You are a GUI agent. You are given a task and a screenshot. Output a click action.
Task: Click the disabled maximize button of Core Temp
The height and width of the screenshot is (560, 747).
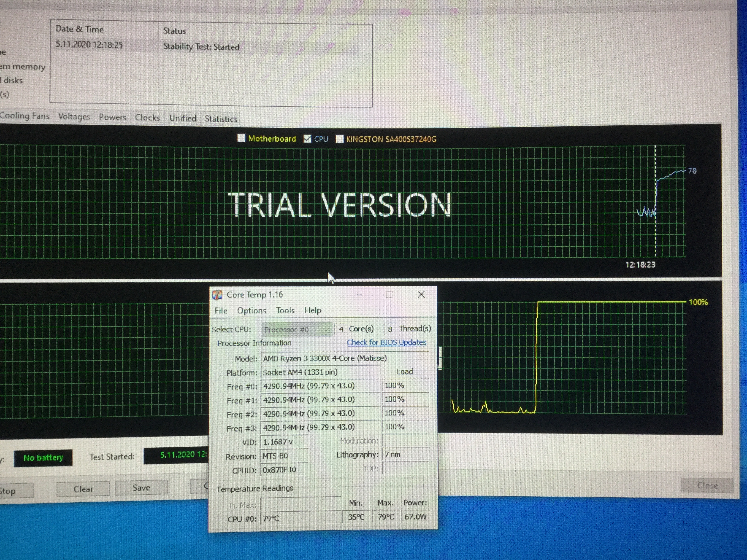click(x=390, y=295)
